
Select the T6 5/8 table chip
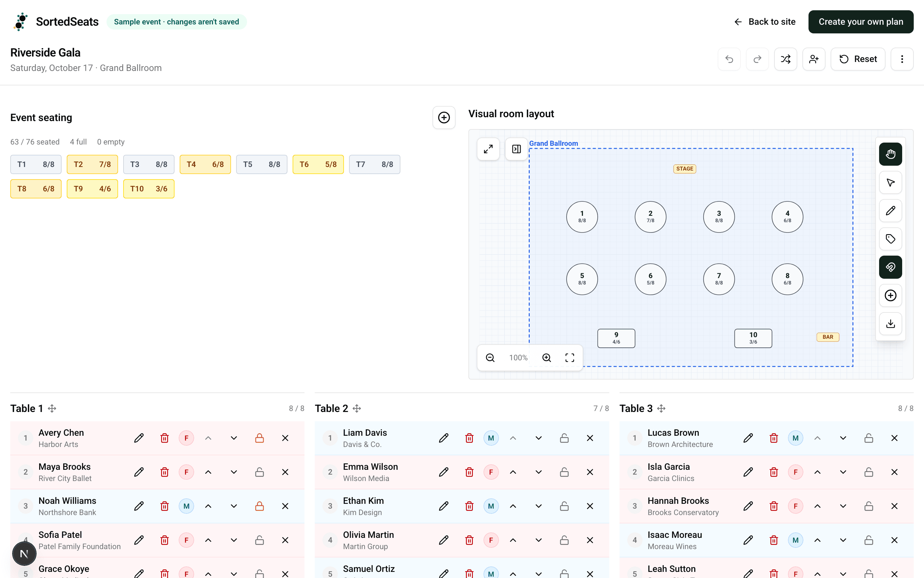click(x=318, y=164)
